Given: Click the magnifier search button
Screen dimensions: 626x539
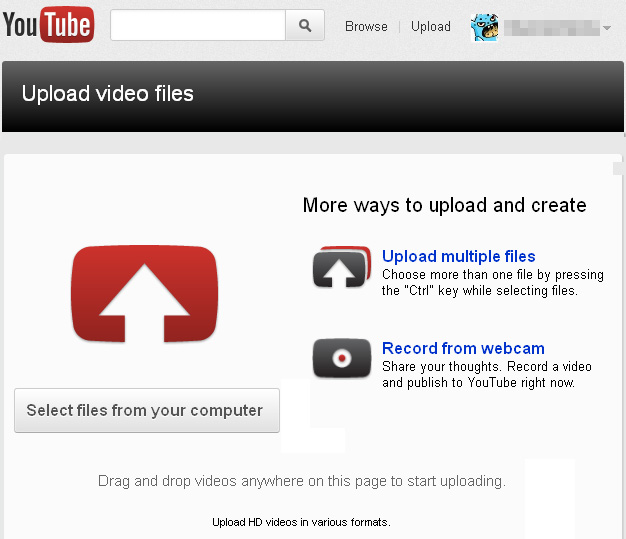Looking at the screenshot, I should [x=305, y=26].
